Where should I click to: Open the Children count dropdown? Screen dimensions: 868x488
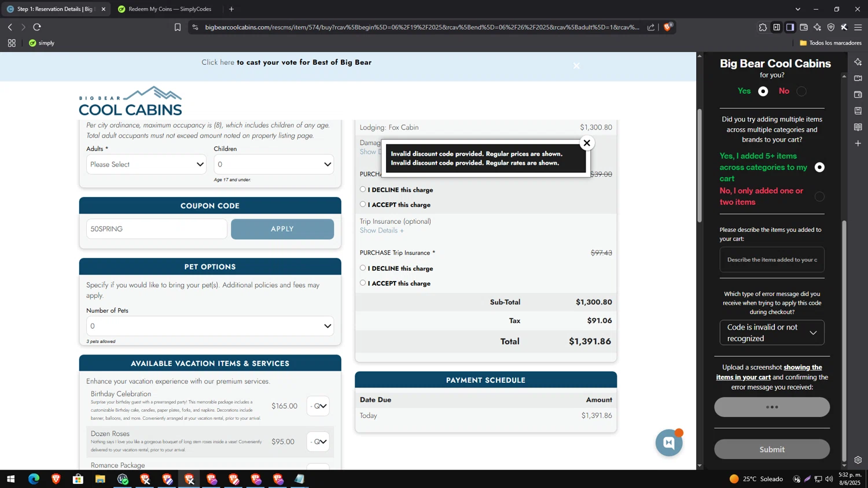[274, 164]
